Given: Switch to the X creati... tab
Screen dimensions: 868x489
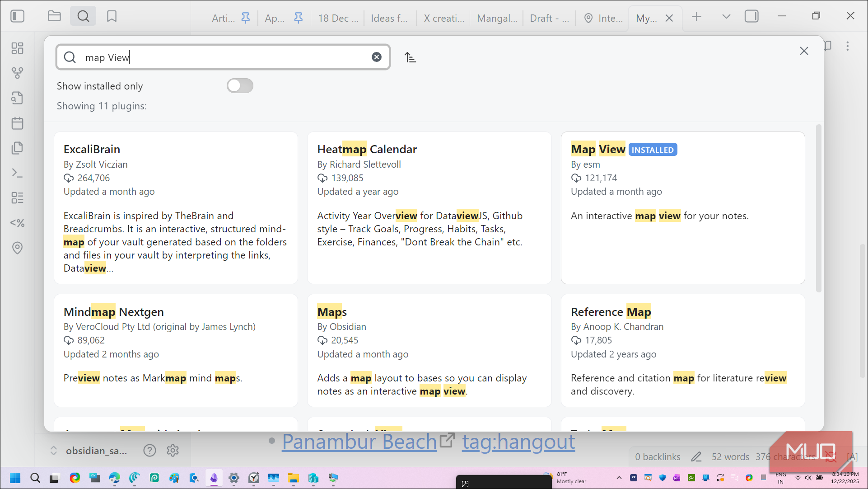Looking at the screenshot, I should click(444, 18).
